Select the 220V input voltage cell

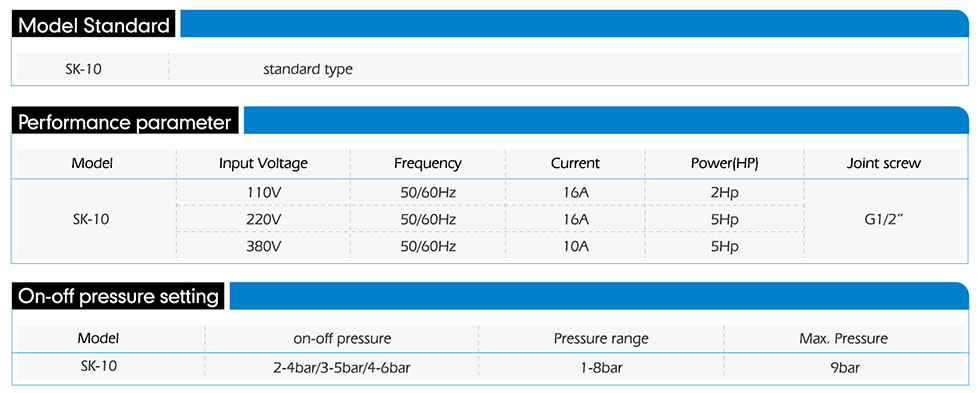(263, 219)
